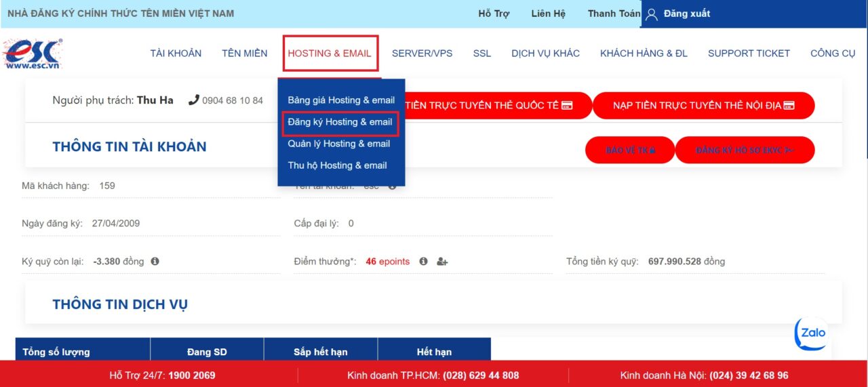
Task: Click the Đang SD column header
Action: click(x=207, y=352)
